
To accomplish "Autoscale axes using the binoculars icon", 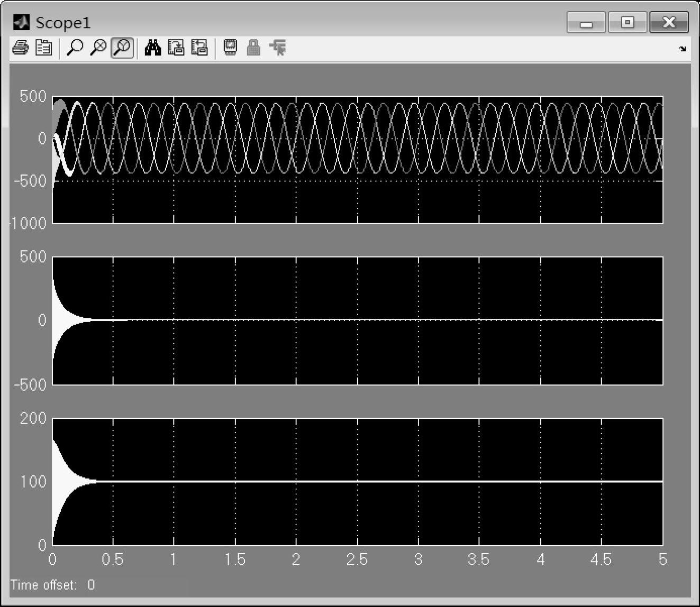I will coord(153,48).
